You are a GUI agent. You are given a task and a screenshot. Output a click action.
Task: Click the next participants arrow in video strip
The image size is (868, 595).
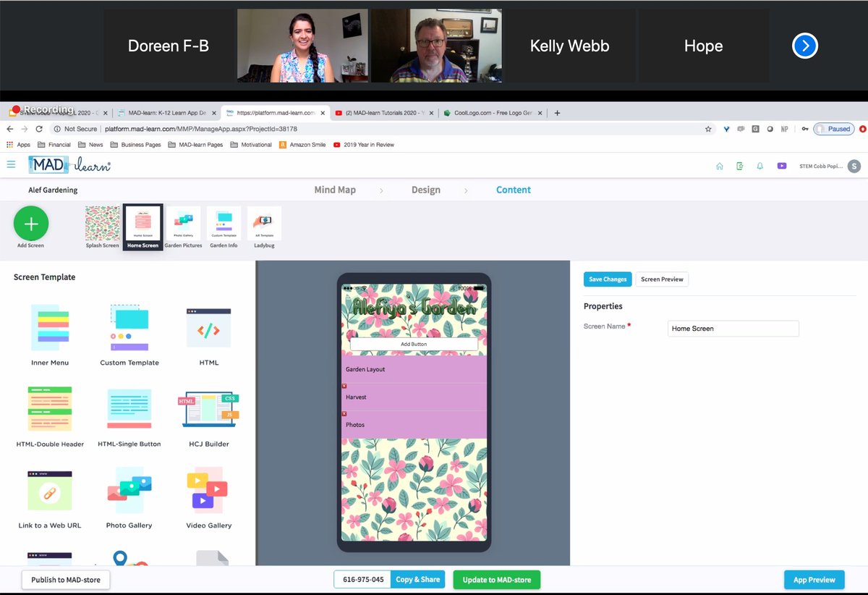805,46
